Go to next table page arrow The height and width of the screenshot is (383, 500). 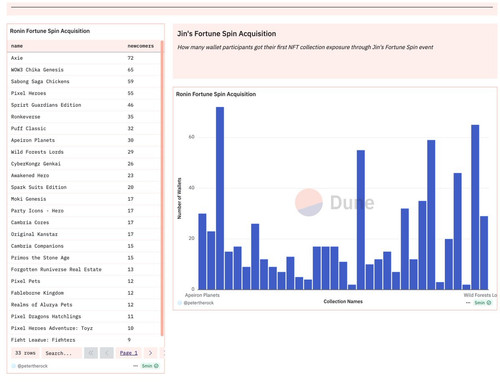click(150, 353)
